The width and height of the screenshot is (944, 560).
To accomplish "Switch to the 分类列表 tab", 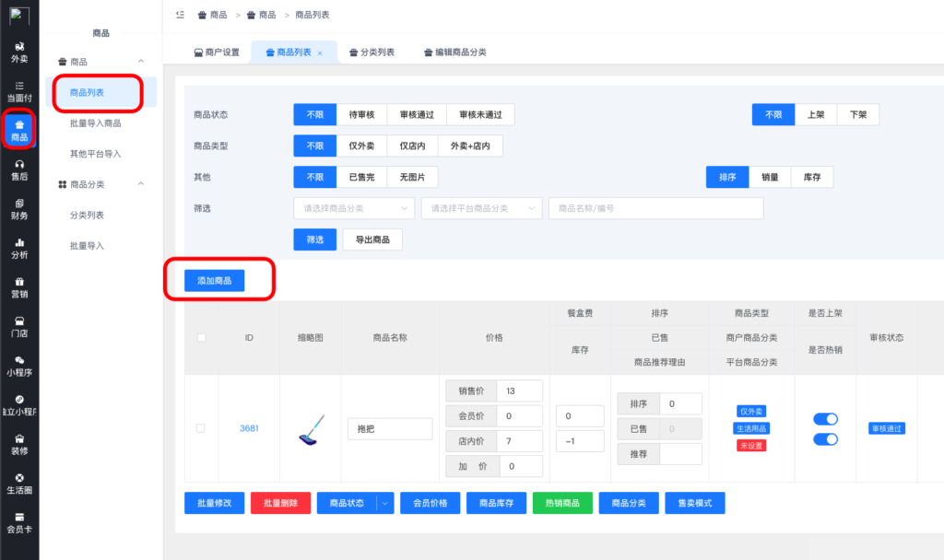I will (x=371, y=52).
